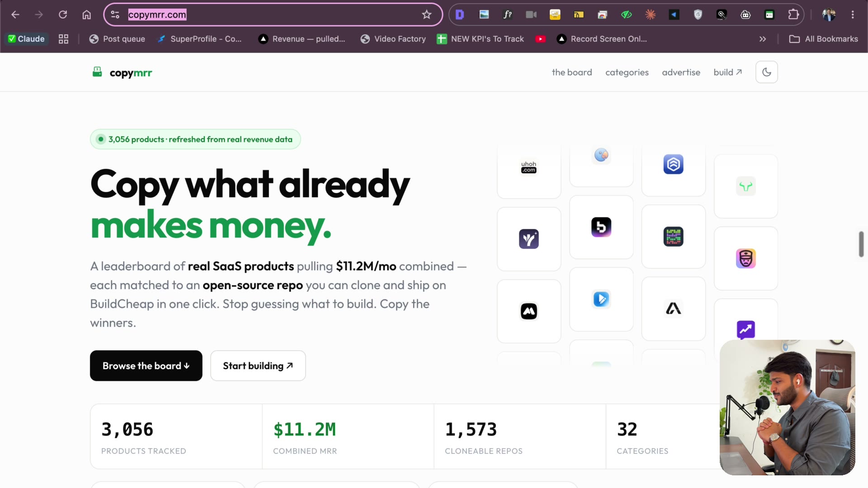Open the categories nav item

click(627, 72)
